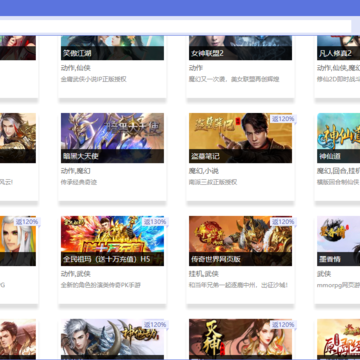
Task: Open the 盗墓笔记 title caption
Action: 205,156
